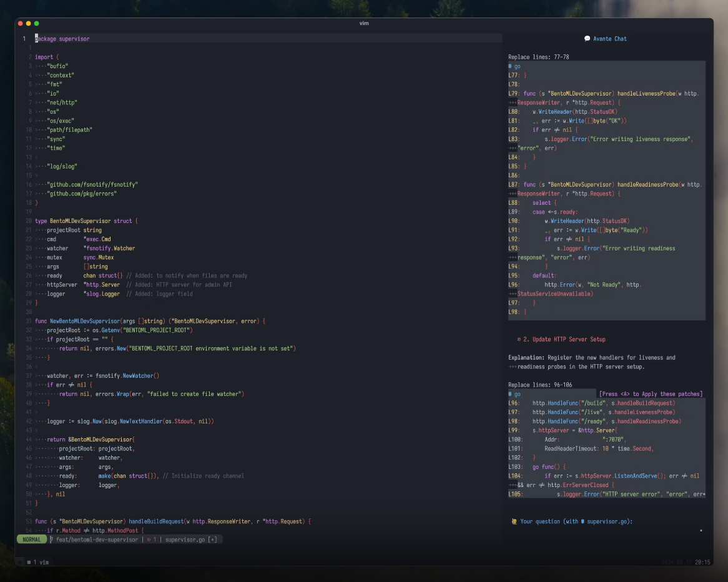Click inside the 'Your question' input area
The width and height of the screenshot is (728, 582).
pyautogui.click(x=606, y=530)
